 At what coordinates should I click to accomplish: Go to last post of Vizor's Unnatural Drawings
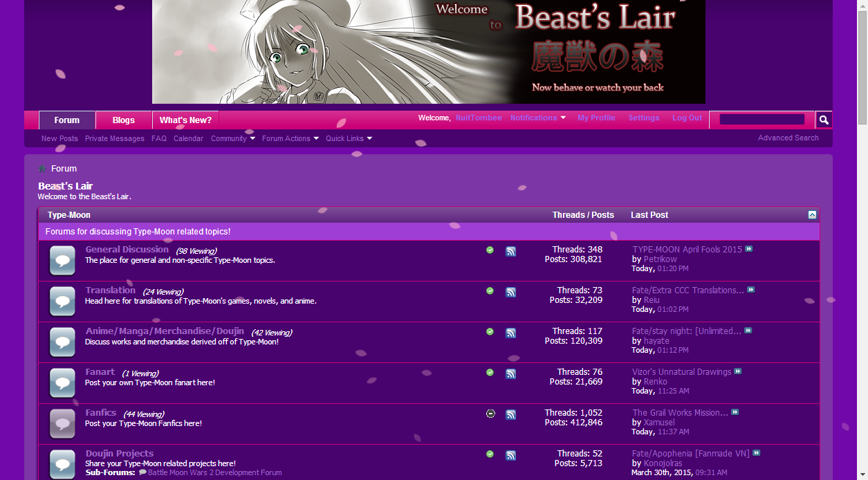738,371
